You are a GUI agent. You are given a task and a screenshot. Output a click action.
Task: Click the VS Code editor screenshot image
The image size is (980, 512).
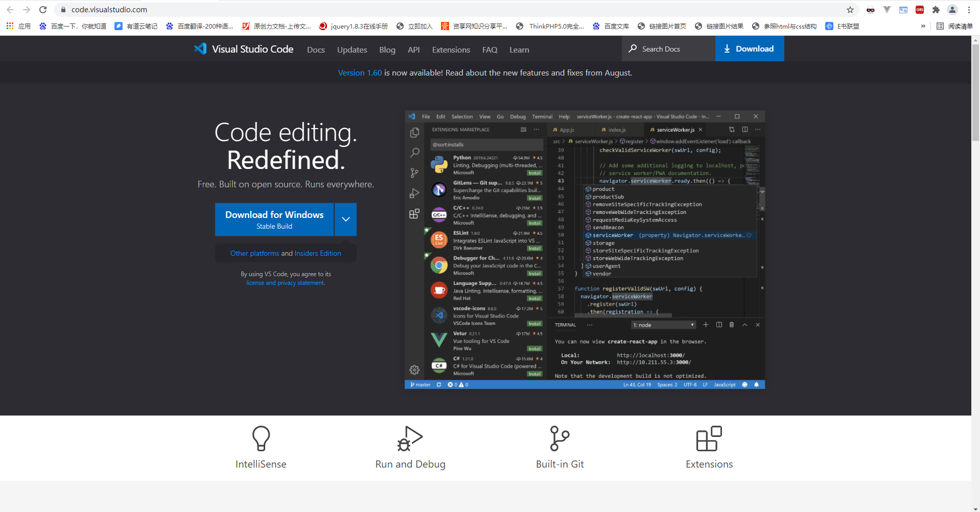click(585, 250)
